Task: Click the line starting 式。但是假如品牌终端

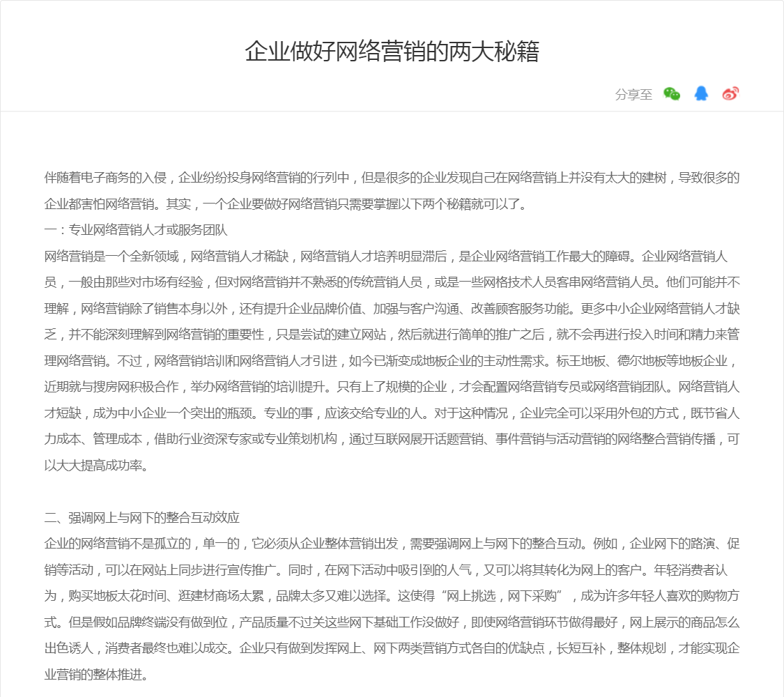Action: (392, 622)
